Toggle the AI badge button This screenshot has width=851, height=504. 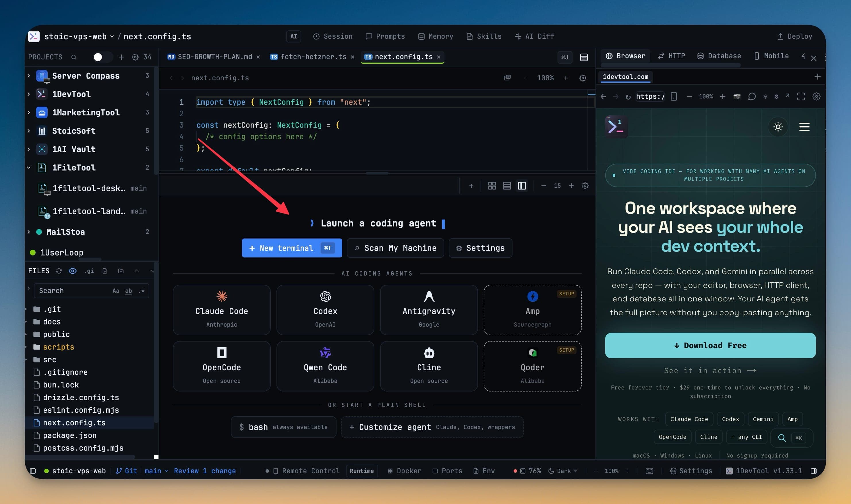point(294,36)
